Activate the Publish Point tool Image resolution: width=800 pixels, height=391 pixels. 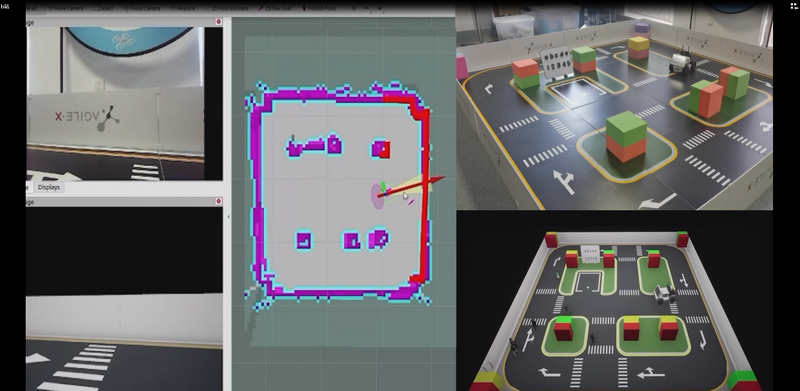(x=319, y=9)
